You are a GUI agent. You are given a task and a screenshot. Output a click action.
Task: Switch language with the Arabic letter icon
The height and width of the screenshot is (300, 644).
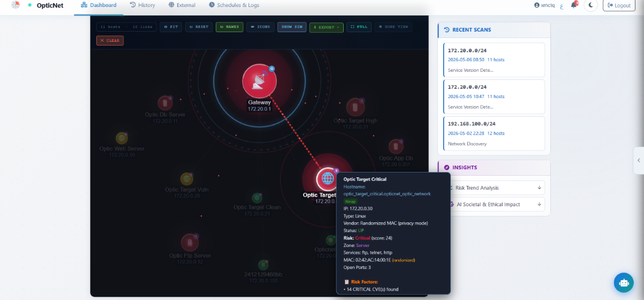(x=562, y=6)
